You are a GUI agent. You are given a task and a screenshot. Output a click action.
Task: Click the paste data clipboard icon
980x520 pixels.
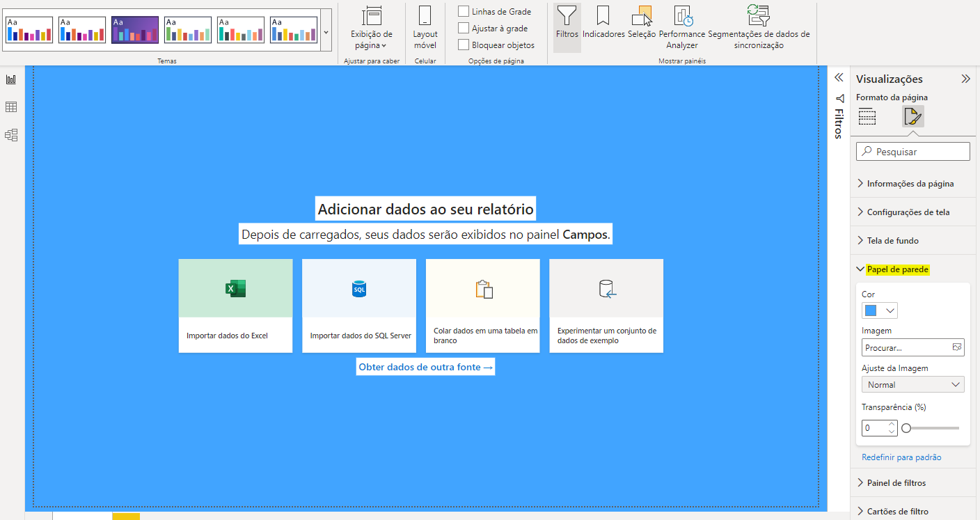pyautogui.click(x=484, y=289)
